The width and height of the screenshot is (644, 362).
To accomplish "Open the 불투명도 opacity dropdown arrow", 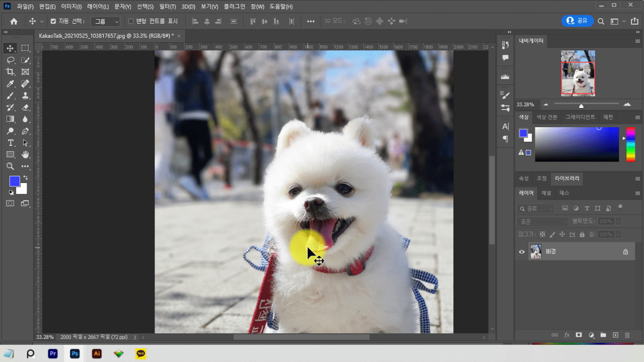I will 618,221.
